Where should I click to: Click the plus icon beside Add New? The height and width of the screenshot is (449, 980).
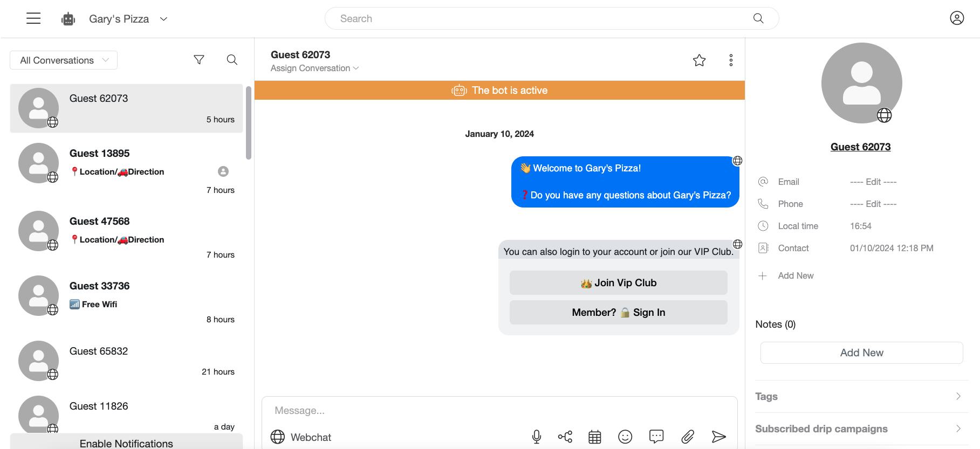coord(763,276)
